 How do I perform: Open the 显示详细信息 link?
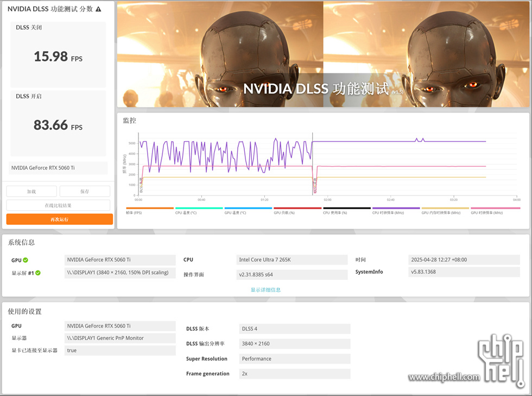pyautogui.click(x=265, y=290)
